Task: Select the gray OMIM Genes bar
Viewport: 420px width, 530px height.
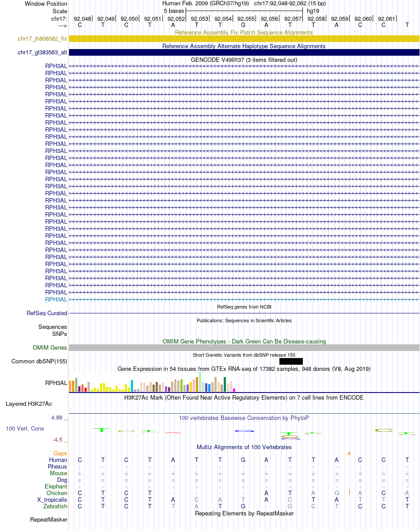Action: [244, 348]
